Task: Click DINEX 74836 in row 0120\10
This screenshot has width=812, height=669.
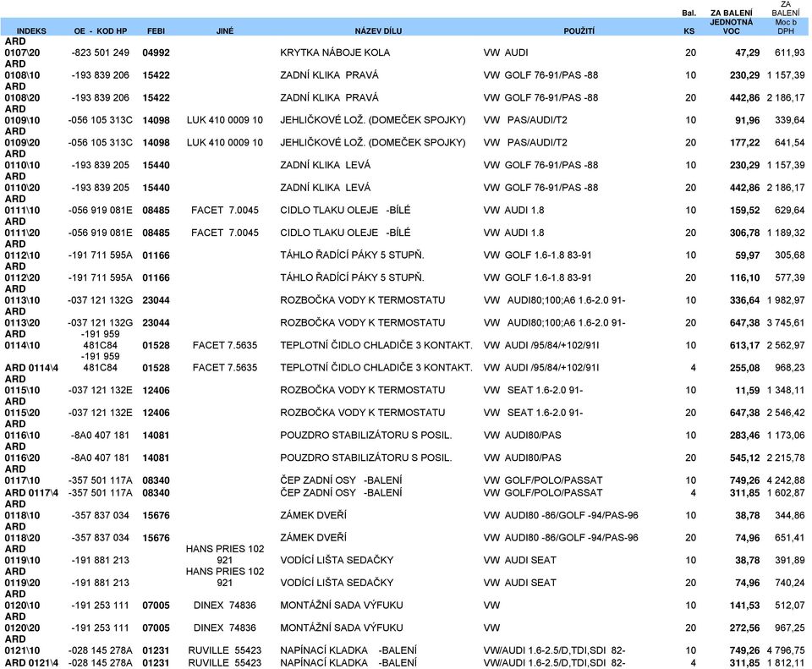Action: 225,606
